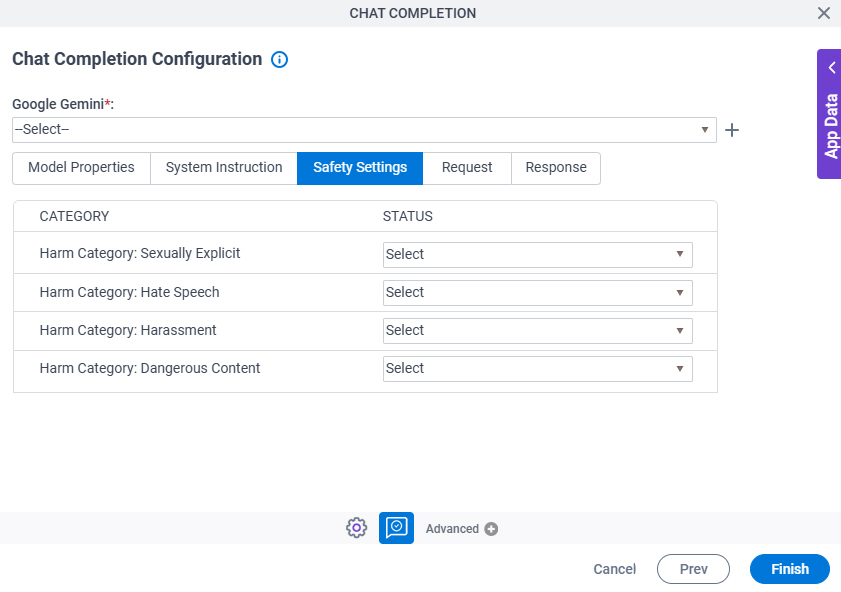The height and width of the screenshot is (592, 841).
Task: Expand the App Data side panel arrow
Action: (832, 68)
